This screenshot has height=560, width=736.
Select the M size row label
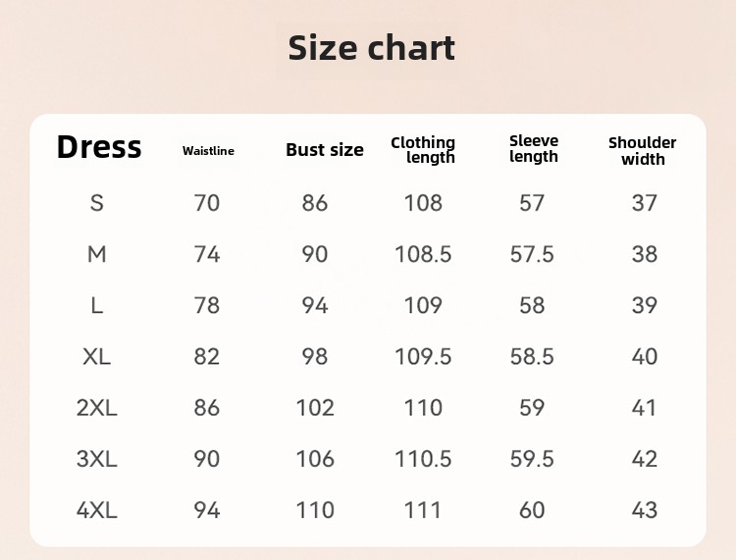[x=97, y=254]
